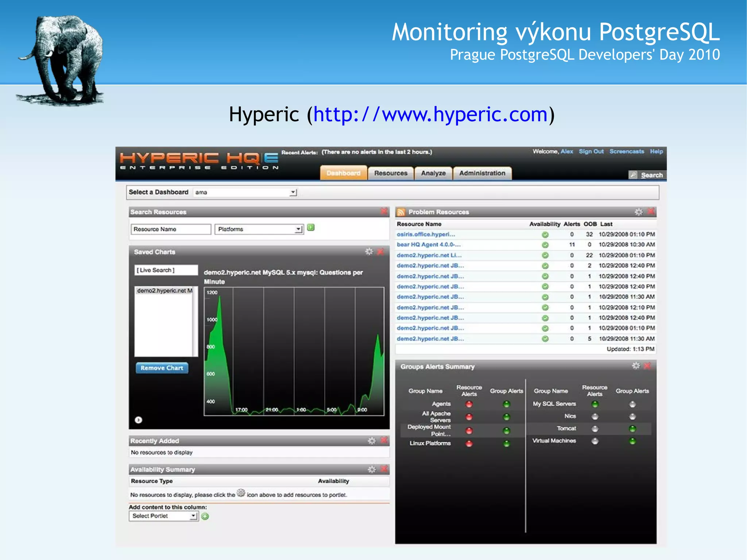Click availability icon for osiris.office row
The height and width of the screenshot is (560, 747).
point(545,235)
